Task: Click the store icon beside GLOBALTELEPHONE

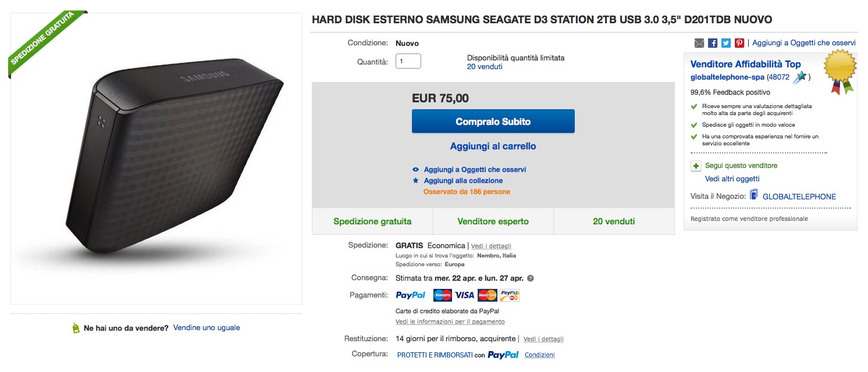Action: coord(754,195)
